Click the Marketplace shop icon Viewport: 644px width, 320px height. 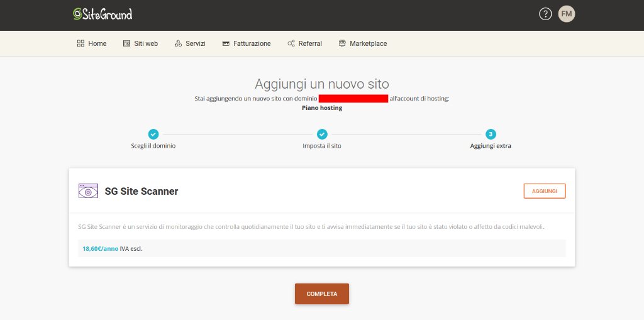pyautogui.click(x=342, y=43)
